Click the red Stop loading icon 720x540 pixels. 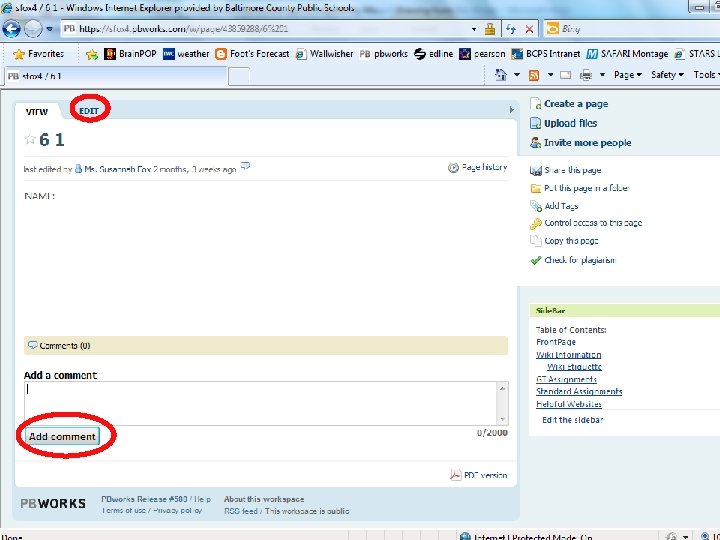click(x=529, y=29)
